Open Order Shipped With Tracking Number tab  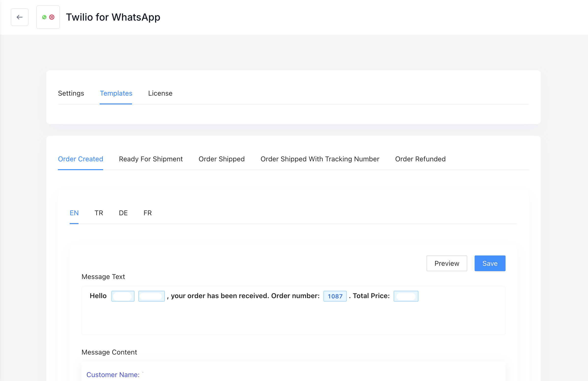pyautogui.click(x=320, y=159)
